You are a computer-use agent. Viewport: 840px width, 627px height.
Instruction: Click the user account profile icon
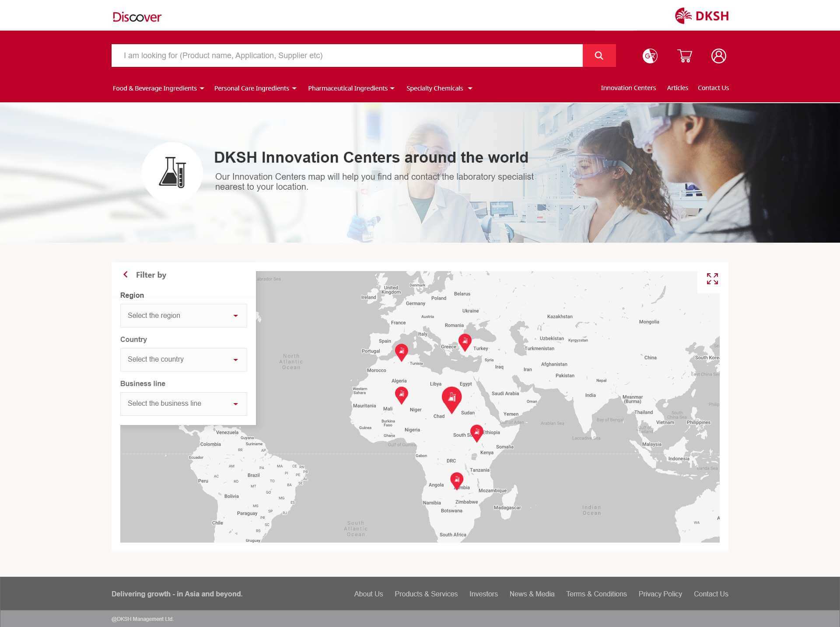718,56
